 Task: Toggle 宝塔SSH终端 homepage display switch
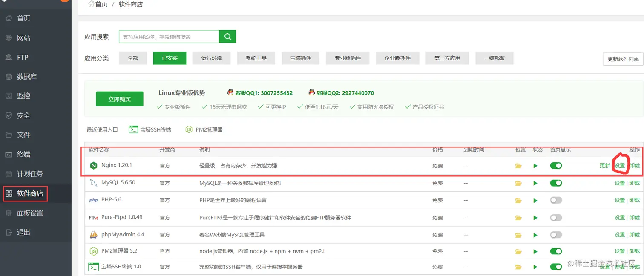click(x=556, y=267)
